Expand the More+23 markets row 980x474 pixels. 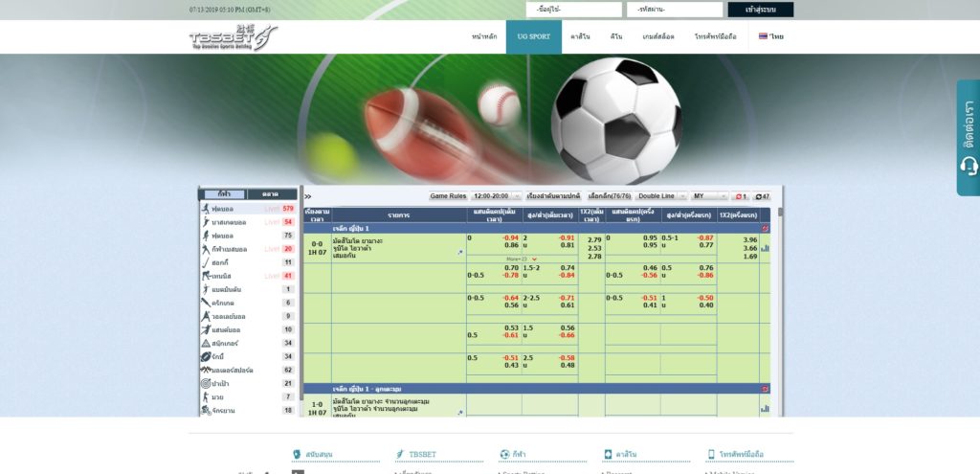pos(522,259)
